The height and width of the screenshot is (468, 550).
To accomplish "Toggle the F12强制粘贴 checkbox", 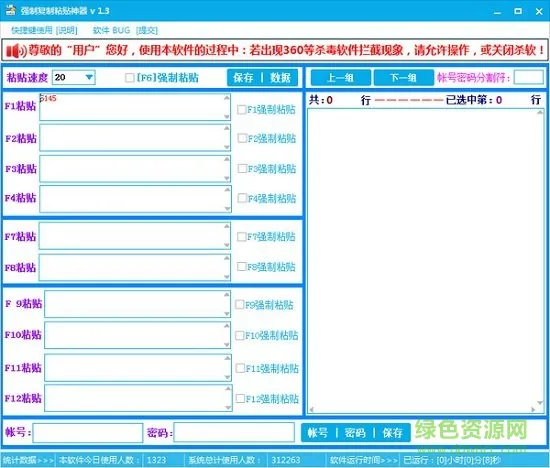I will click(240, 398).
